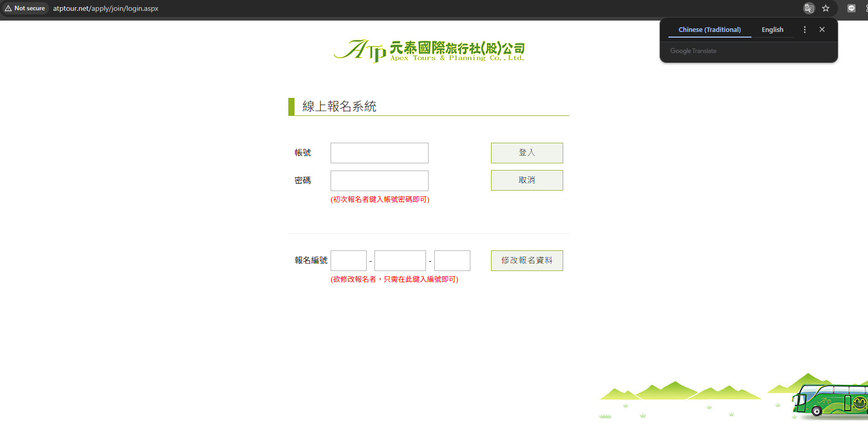The height and width of the screenshot is (424, 868).
Task: Click the middle 報名編號 input box
Action: click(x=400, y=261)
